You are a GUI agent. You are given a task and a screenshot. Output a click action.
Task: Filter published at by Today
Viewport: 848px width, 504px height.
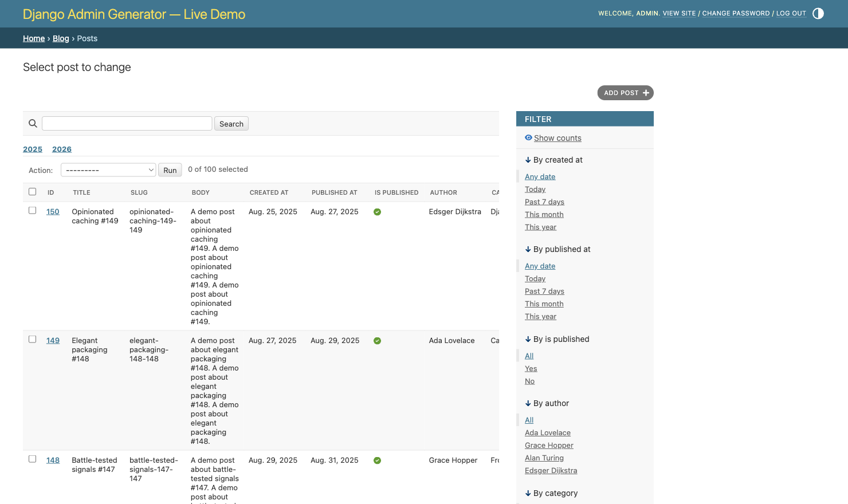point(535,279)
